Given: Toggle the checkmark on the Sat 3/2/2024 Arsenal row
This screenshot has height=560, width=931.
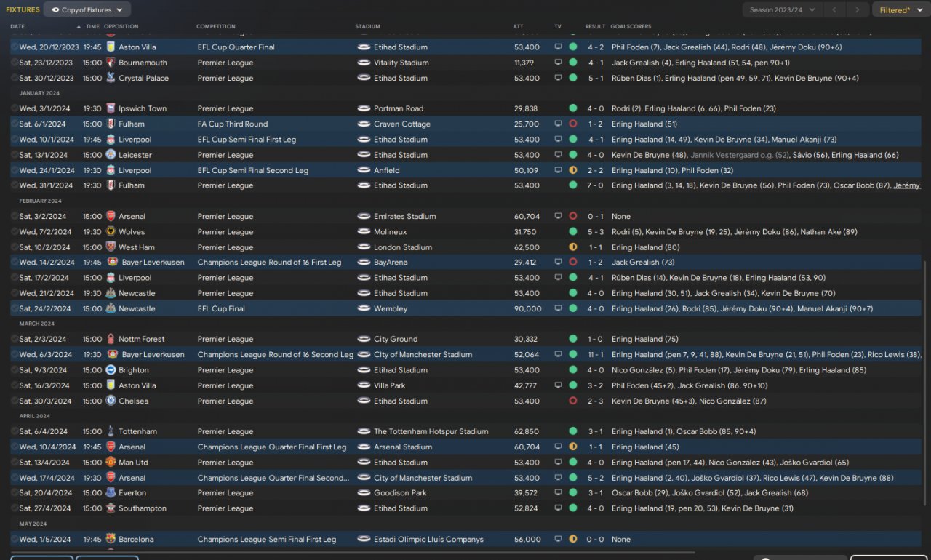Looking at the screenshot, I should click(15, 217).
